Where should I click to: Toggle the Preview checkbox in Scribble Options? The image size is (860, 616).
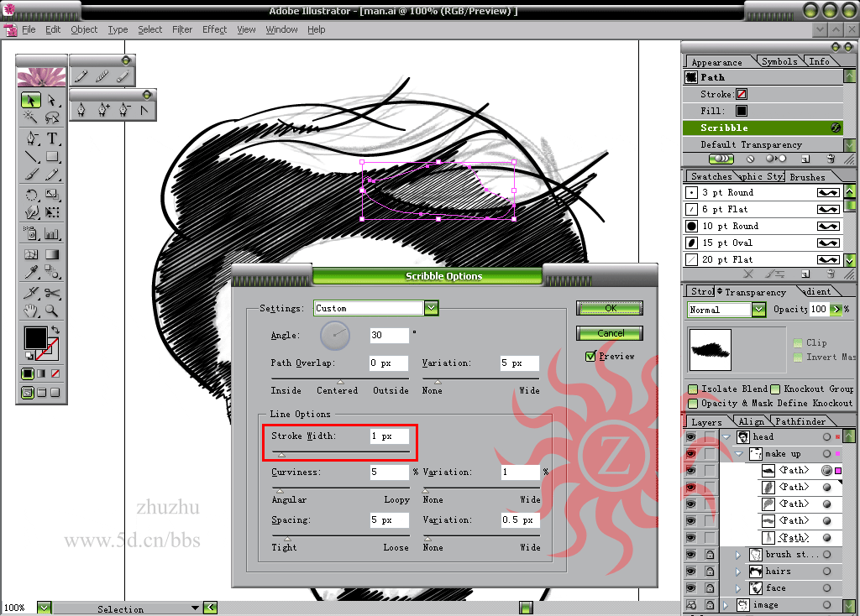(590, 356)
